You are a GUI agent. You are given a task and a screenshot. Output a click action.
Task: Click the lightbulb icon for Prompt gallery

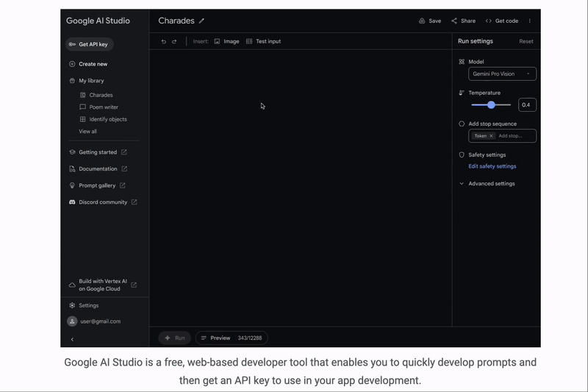pos(72,185)
